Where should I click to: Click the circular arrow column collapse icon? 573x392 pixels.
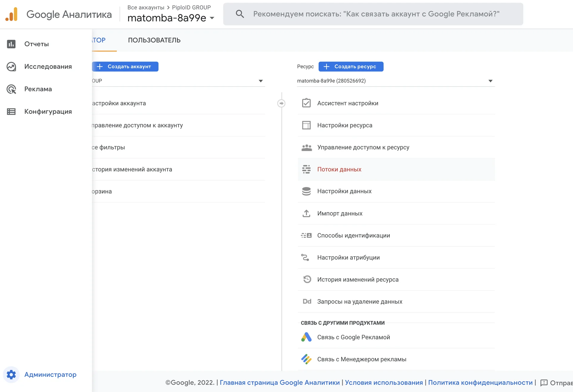(281, 103)
